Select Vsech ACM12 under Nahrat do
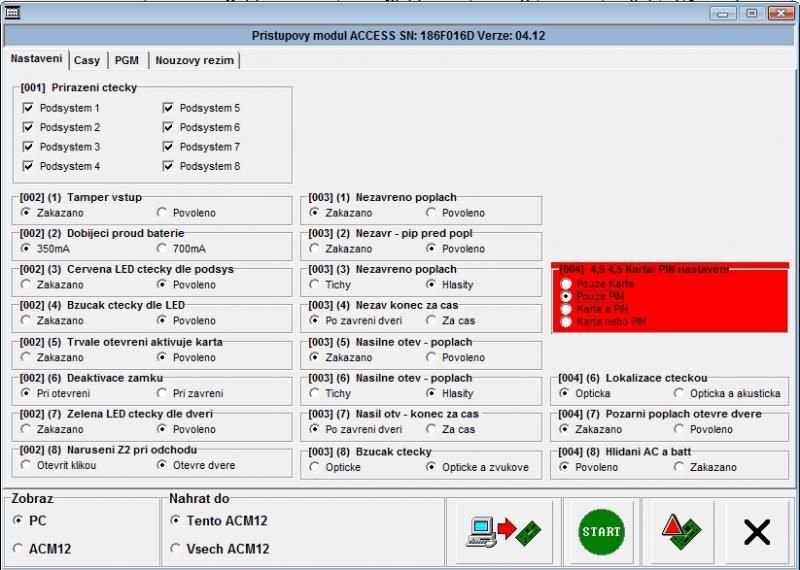The image size is (800, 570). [176, 548]
